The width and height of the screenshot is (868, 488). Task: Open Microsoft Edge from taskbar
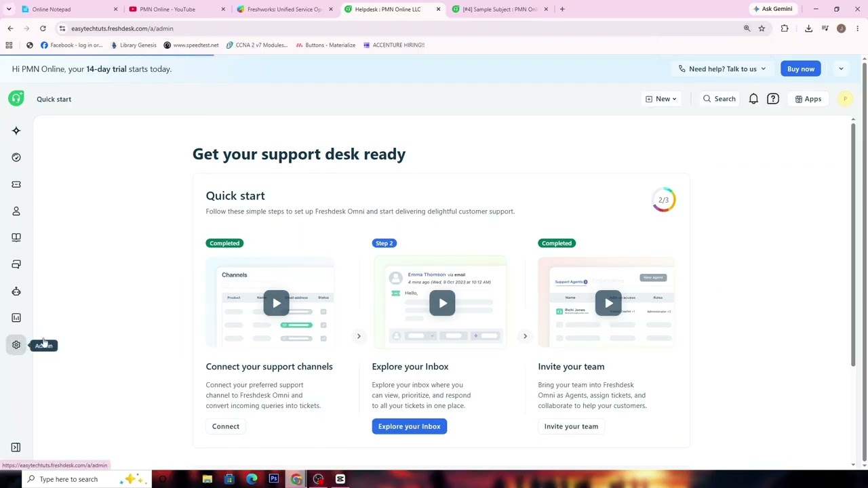(x=252, y=480)
